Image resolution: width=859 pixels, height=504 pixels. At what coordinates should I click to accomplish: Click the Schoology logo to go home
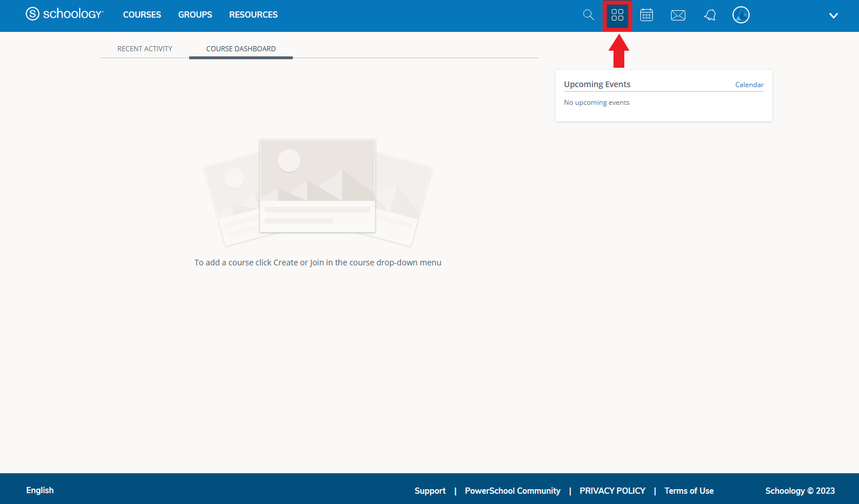[x=64, y=14]
